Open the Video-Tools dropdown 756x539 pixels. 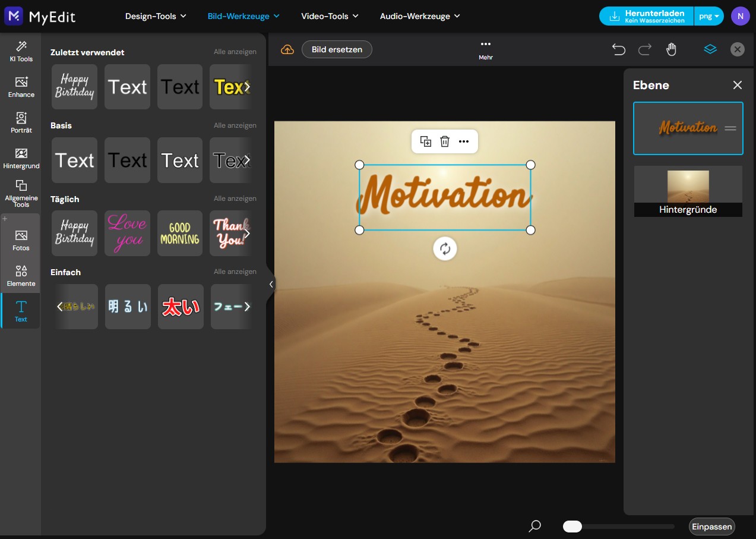tap(330, 16)
